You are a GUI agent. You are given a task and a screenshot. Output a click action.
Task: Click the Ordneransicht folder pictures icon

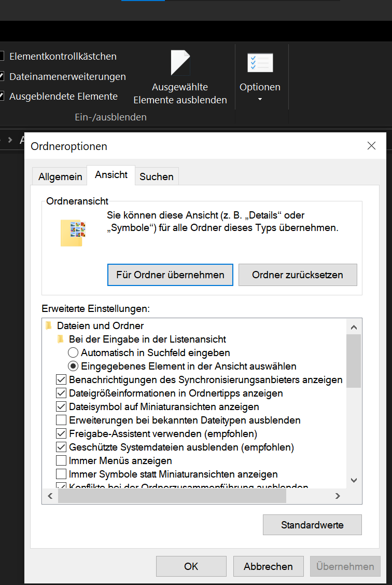[x=73, y=233]
